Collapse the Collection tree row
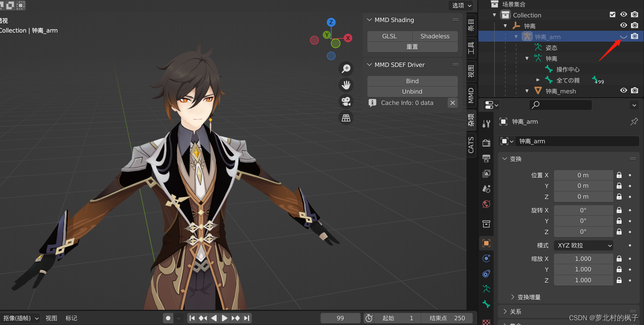 coord(494,15)
